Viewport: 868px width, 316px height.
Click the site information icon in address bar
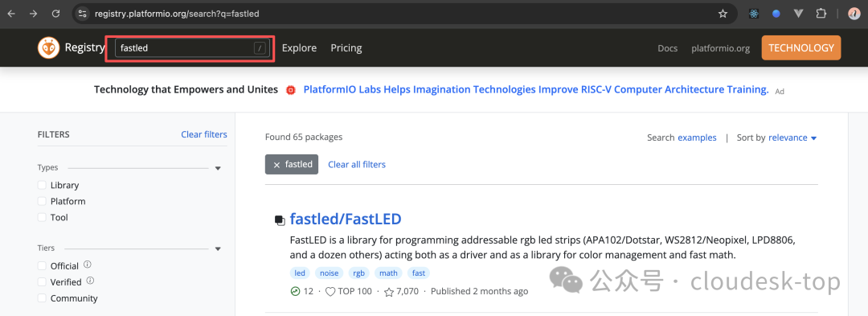[83, 14]
